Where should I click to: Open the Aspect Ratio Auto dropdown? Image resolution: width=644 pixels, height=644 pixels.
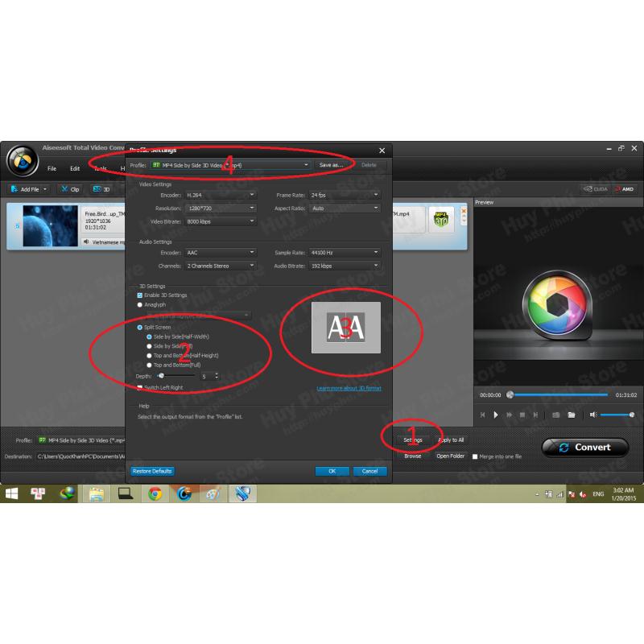coord(345,208)
